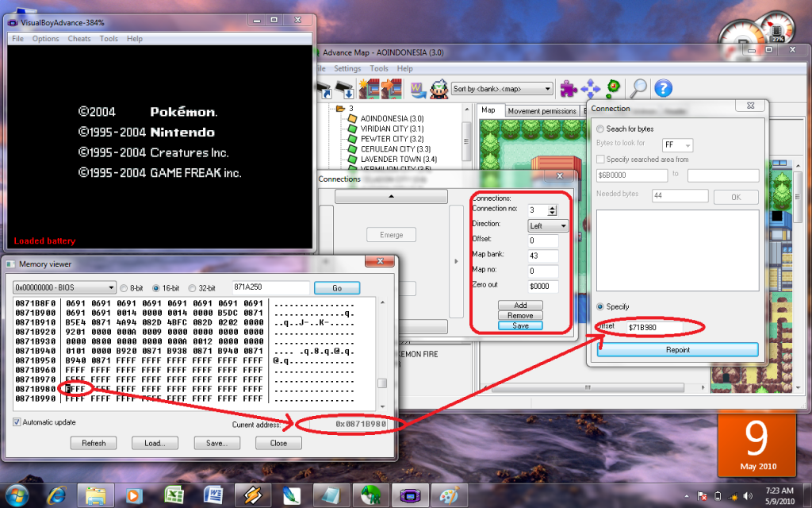Toggle the Automatic update checkbox
Screen dimensions: 812x508
17,422
